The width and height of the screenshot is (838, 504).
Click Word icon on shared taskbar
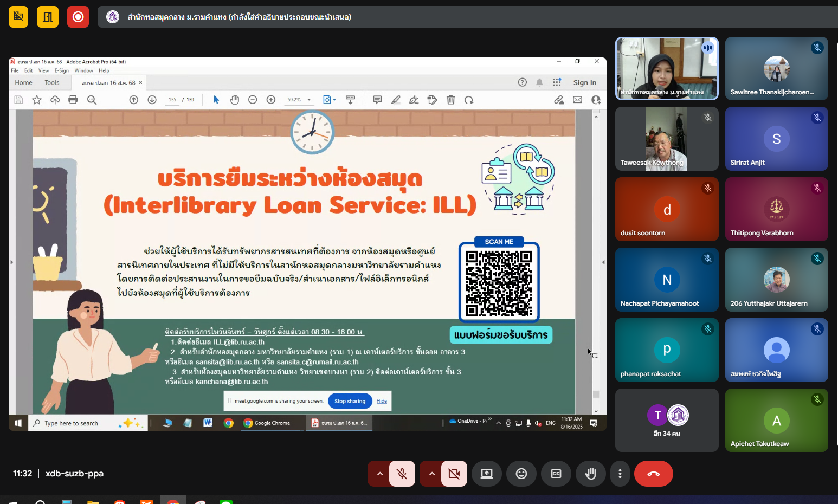(x=208, y=423)
